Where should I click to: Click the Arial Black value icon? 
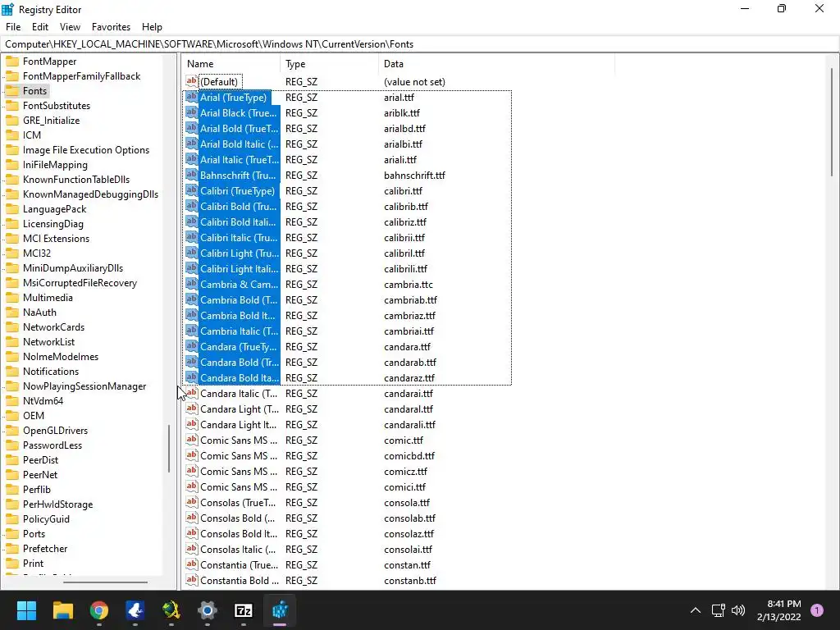click(x=191, y=112)
